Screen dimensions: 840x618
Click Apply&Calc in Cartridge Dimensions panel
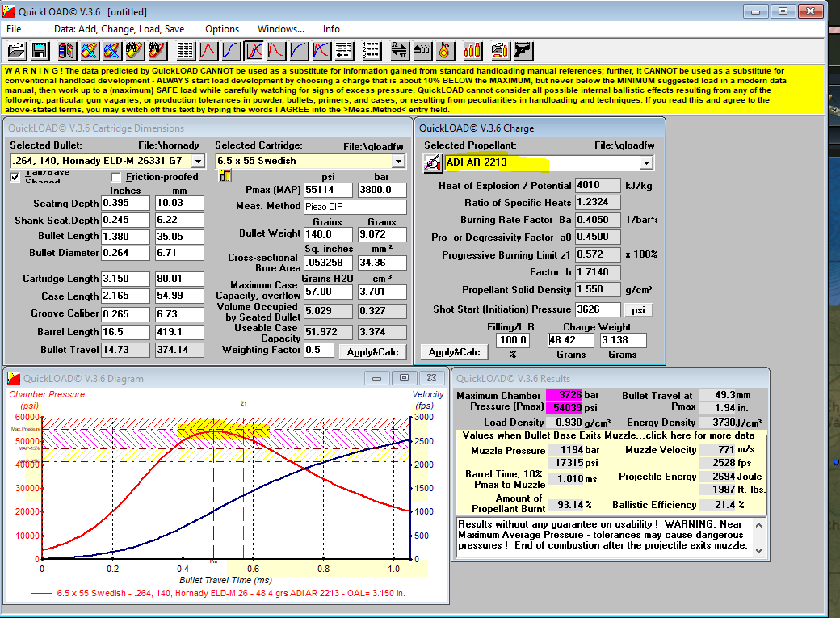pyautogui.click(x=372, y=352)
